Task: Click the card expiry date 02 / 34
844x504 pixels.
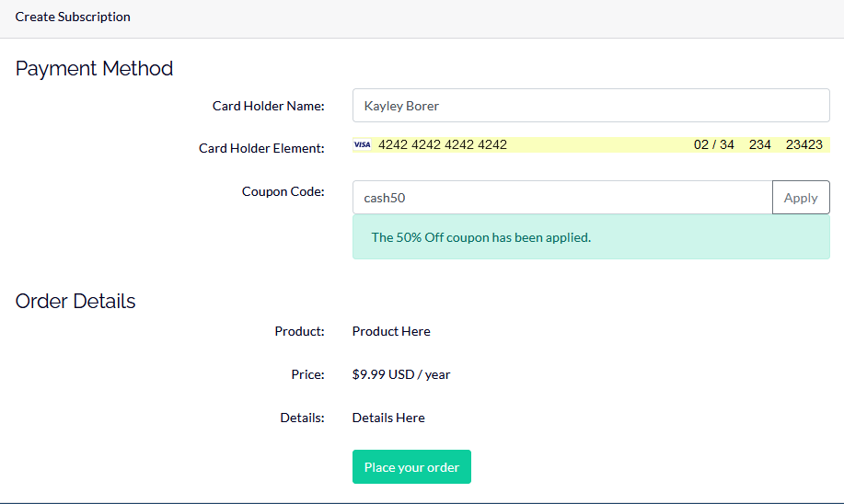Action: (x=713, y=144)
